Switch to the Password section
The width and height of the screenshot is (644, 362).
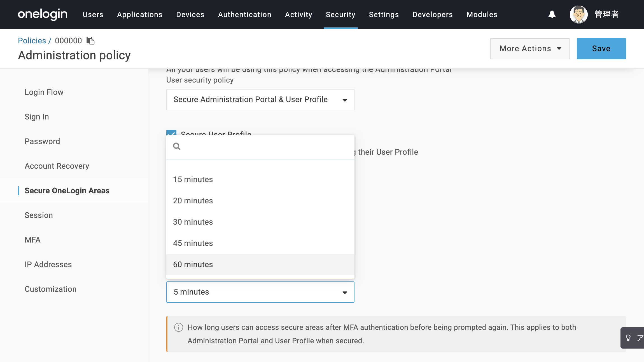(x=42, y=142)
